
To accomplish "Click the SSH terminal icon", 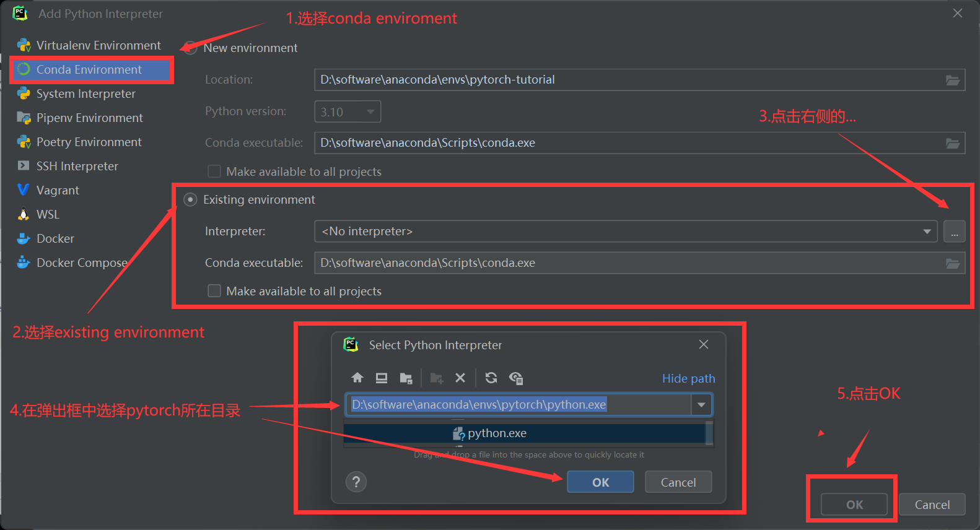I will point(24,166).
